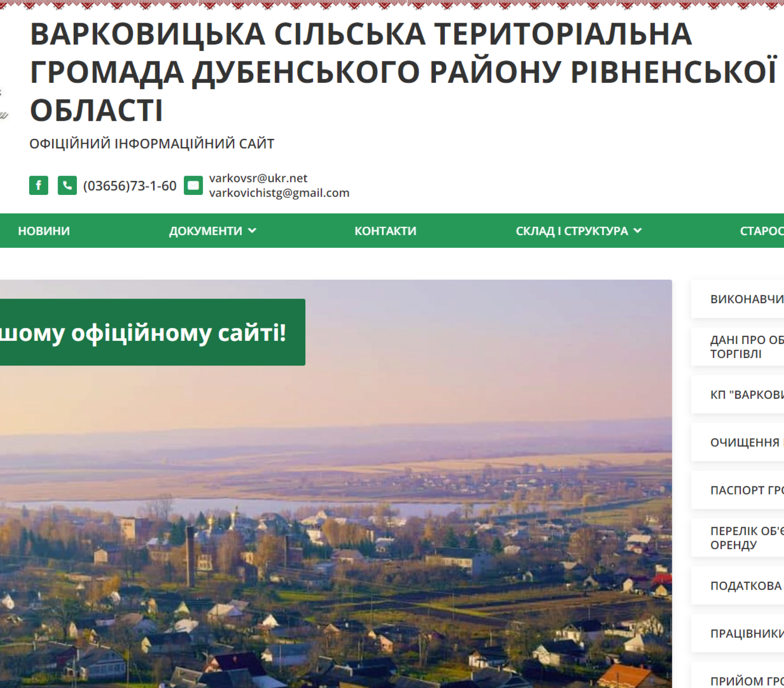Image resolution: width=784 pixels, height=688 pixels.
Task: Open the НОВИНИ menu item
Action: tap(44, 231)
